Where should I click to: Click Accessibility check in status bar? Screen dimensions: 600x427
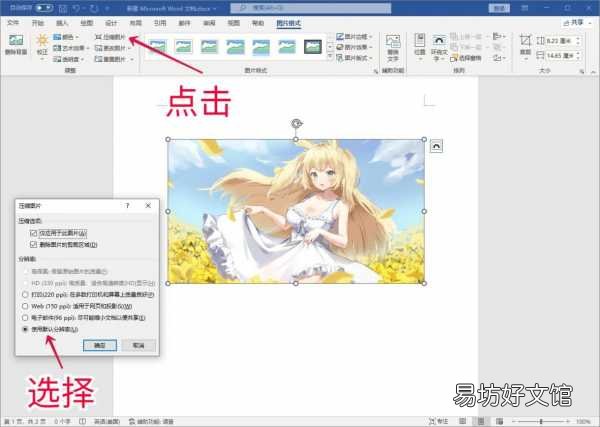151,421
